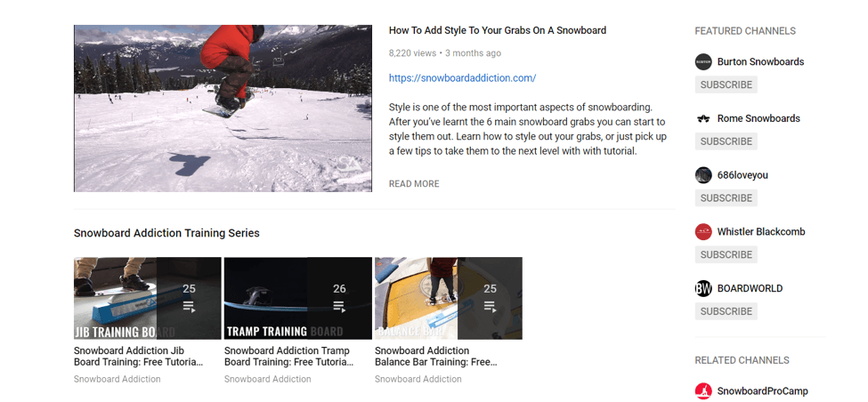
Task: Open the snowboardaddiction.com link
Action: point(462,78)
